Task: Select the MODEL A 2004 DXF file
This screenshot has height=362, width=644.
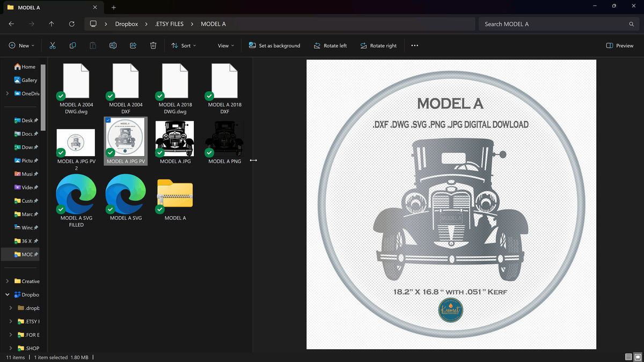Action: tap(126, 88)
